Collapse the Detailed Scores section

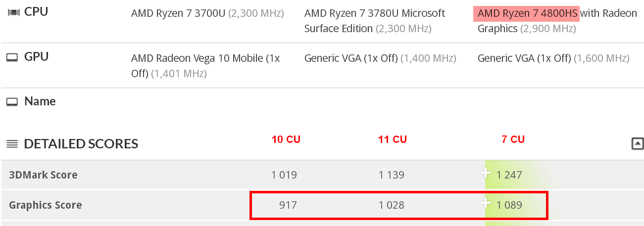[x=638, y=144]
